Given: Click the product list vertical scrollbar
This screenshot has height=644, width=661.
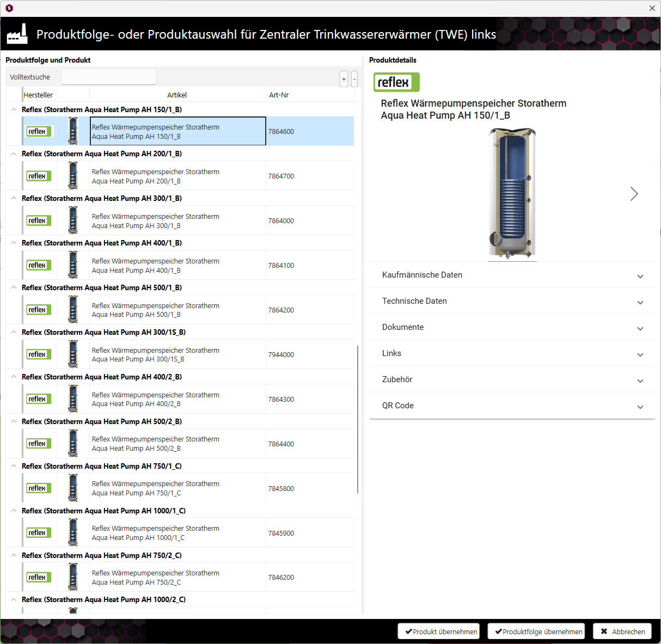Looking at the screenshot, I should (x=358, y=419).
